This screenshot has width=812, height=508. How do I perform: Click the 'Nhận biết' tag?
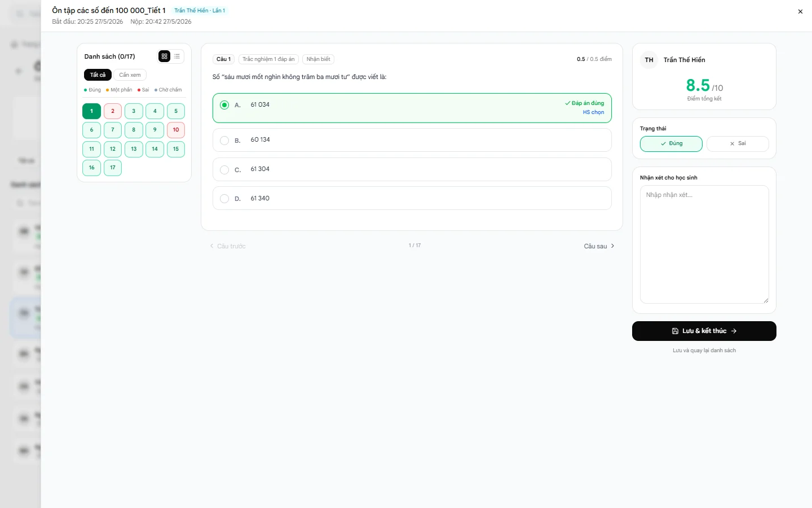pos(319,59)
